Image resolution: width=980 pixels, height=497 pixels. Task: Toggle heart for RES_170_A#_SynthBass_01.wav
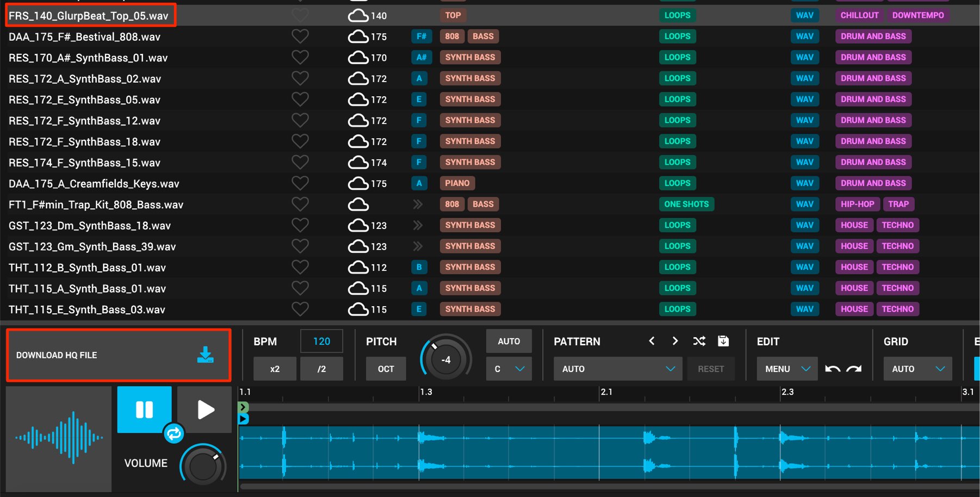[300, 57]
